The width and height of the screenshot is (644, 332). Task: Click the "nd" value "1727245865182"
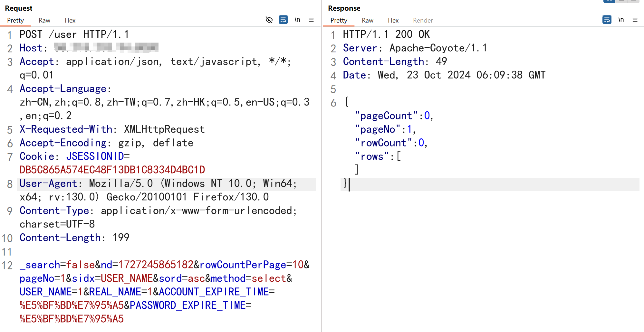pyautogui.click(x=156, y=265)
